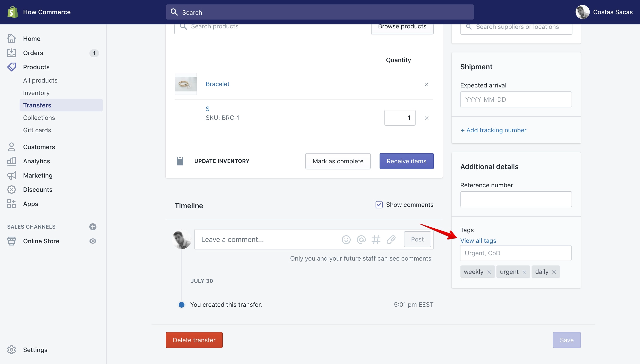The width and height of the screenshot is (640, 364).
Task: Remove the weekly tag
Action: 489,272
